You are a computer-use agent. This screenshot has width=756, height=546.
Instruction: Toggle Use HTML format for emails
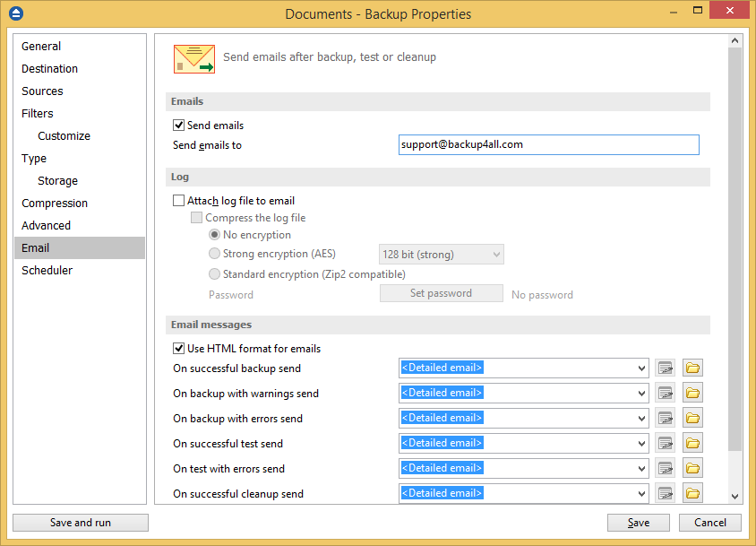pyautogui.click(x=178, y=349)
